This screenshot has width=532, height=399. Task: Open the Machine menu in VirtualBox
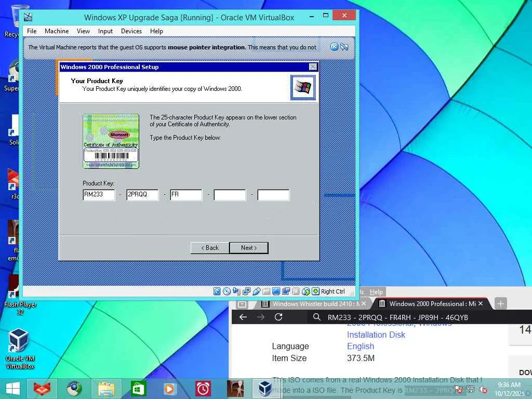[57, 31]
